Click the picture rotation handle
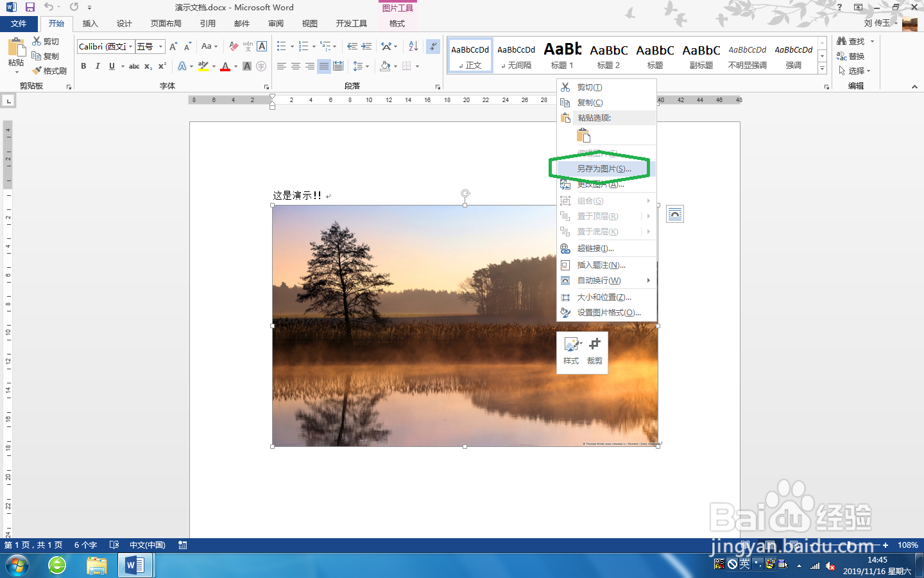 [465, 193]
